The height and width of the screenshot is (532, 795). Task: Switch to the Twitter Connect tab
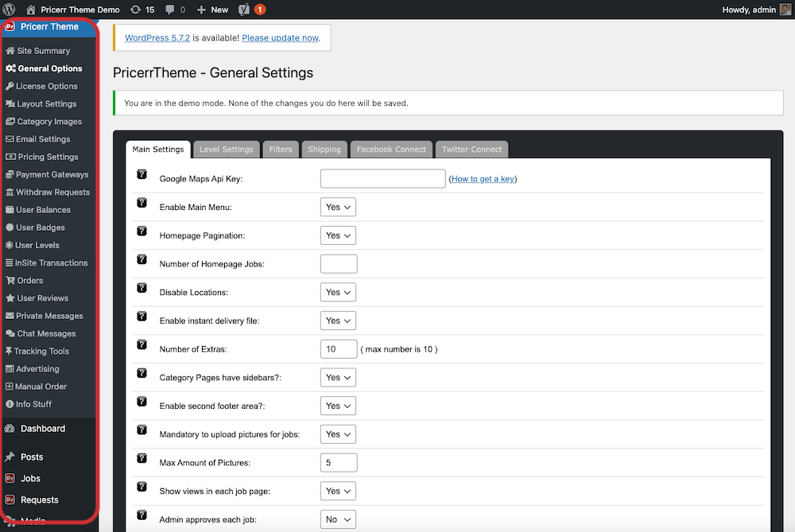[471, 150]
